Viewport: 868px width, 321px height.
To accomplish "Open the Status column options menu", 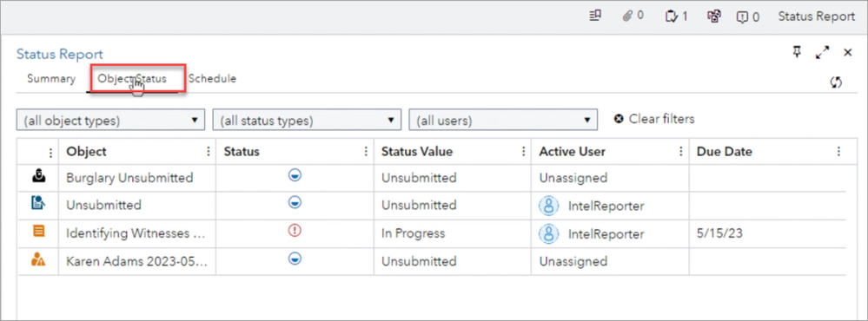I will coord(365,151).
